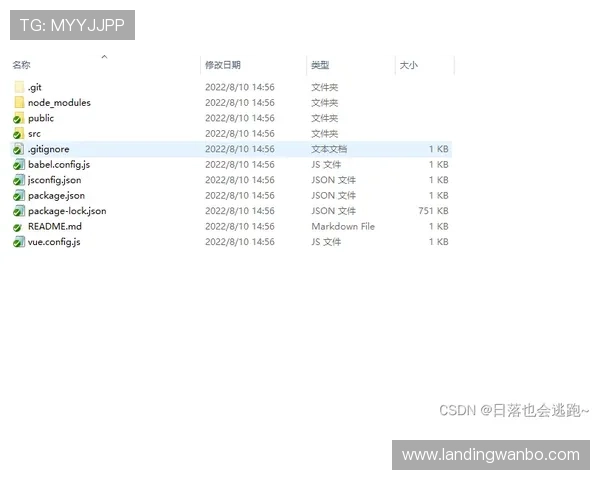This screenshot has width=600, height=480.
Task: Click the 751 KB size of package-lock.json
Action: point(433,211)
